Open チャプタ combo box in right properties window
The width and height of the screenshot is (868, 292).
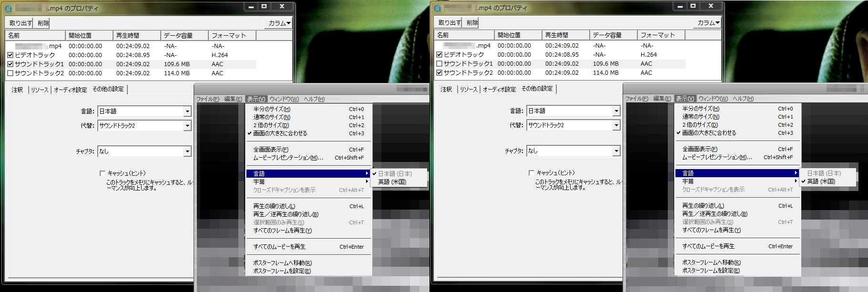tap(573, 151)
